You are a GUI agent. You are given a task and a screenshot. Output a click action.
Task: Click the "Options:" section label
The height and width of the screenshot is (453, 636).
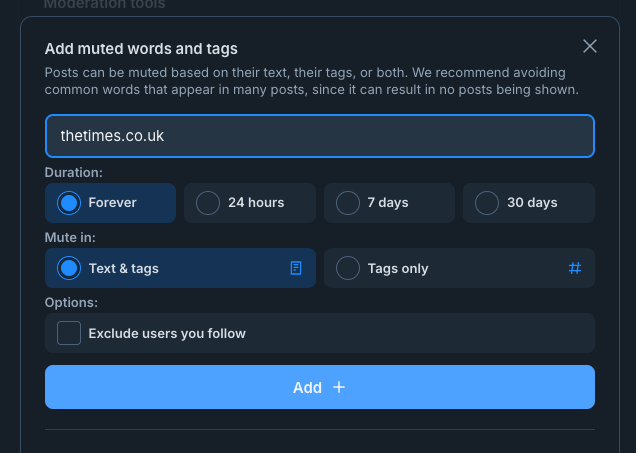[x=71, y=302]
